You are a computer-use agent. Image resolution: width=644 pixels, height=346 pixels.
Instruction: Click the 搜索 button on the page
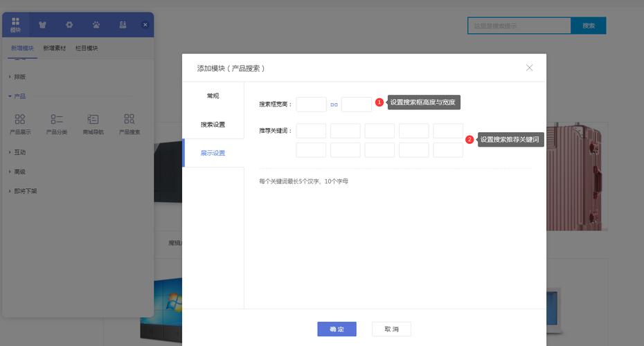(x=589, y=26)
